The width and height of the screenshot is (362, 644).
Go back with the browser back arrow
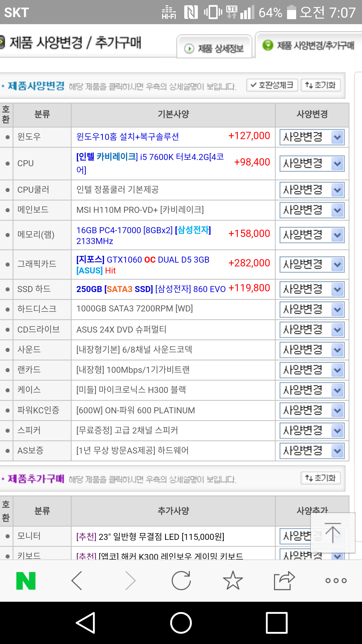77,581
